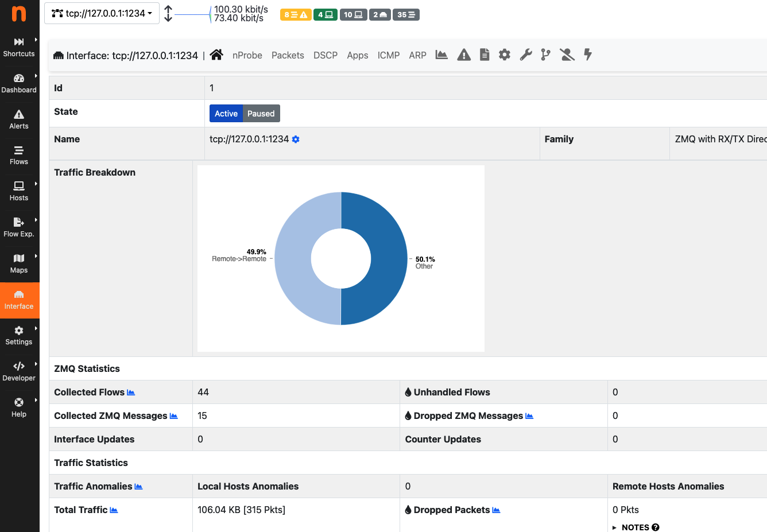Image resolution: width=767 pixels, height=532 pixels.
Task: Click the green 4 hosts badge
Action: pos(326,15)
